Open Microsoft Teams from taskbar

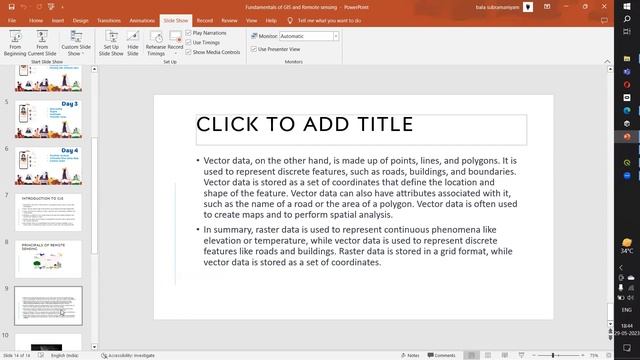[x=627, y=72]
